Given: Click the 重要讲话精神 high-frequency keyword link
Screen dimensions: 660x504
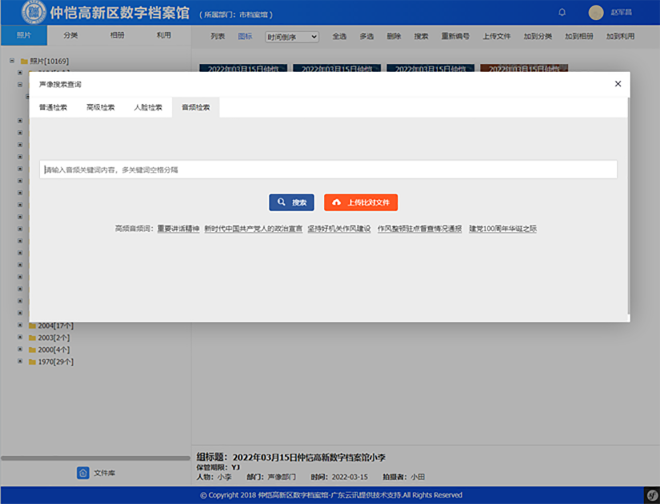Looking at the screenshot, I should click(x=177, y=229).
